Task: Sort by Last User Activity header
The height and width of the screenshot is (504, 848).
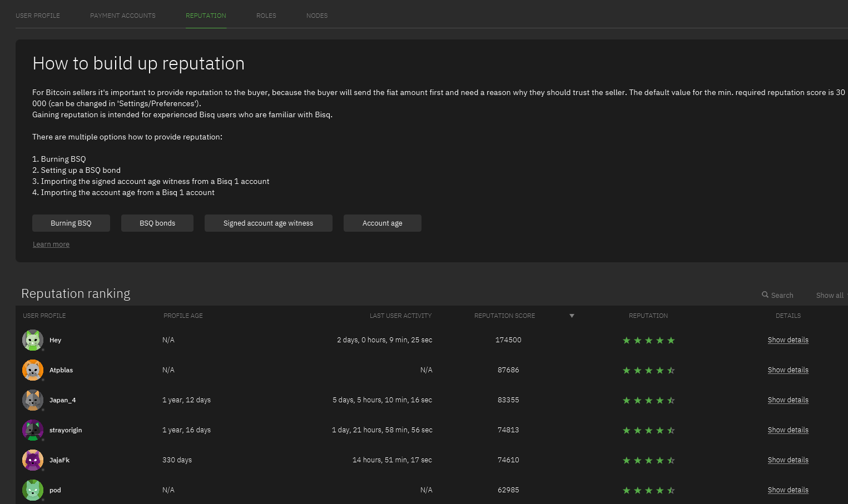Action: point(400,316)
